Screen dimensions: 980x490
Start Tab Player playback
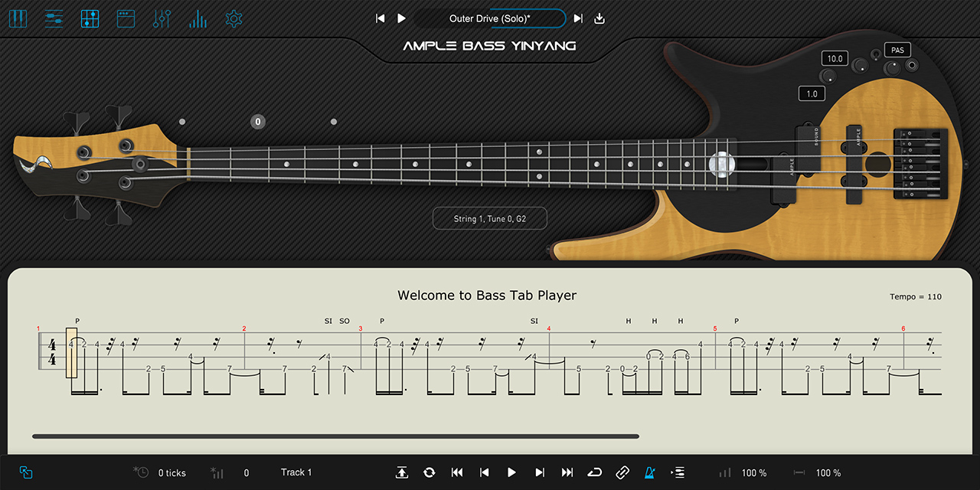click(x=511, y=472)
